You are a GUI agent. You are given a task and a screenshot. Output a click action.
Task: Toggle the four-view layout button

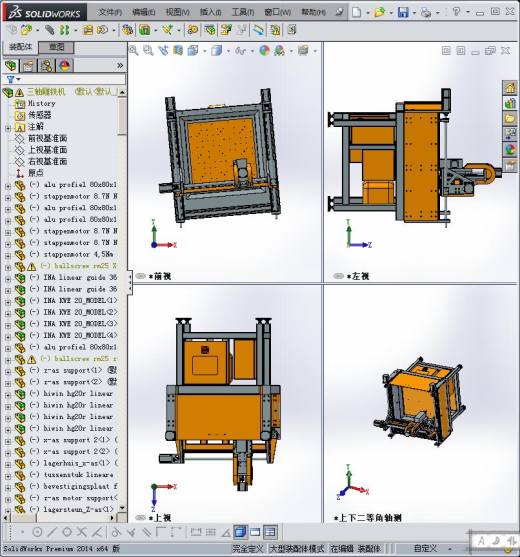pos(270,532)
